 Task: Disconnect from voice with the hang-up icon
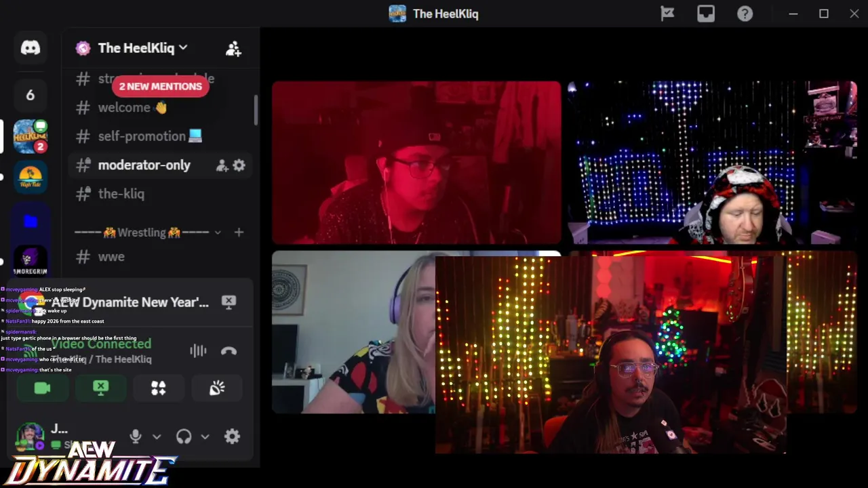coord(229,350)
